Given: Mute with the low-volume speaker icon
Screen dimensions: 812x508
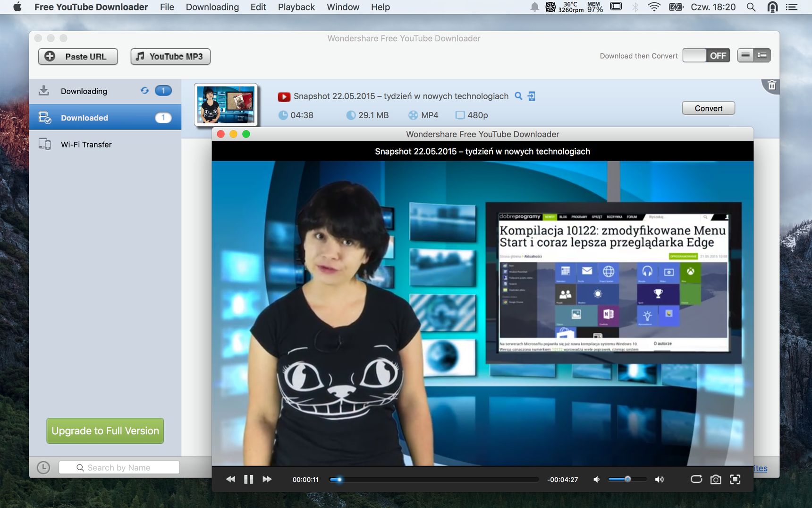Looking at the screenshot, I should point(597,479).
